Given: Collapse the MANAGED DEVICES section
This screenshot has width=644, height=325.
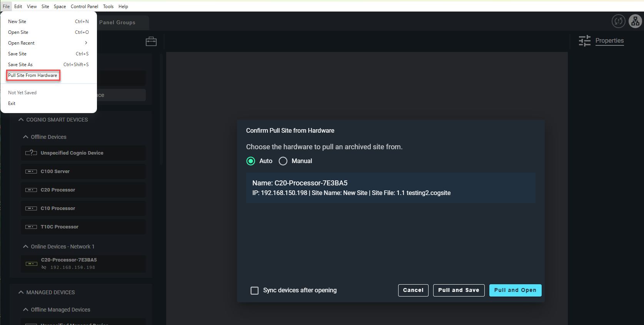Looking at the screenshot, I should click(21, 292).
